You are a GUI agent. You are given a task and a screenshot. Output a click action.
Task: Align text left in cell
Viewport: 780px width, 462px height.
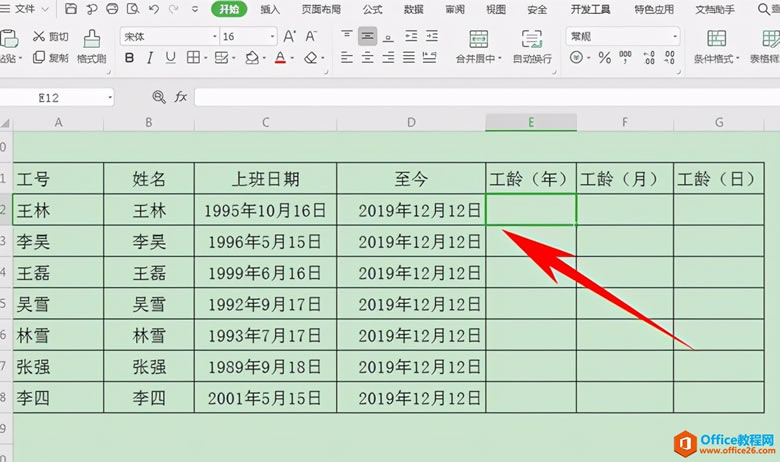point(347,58)
